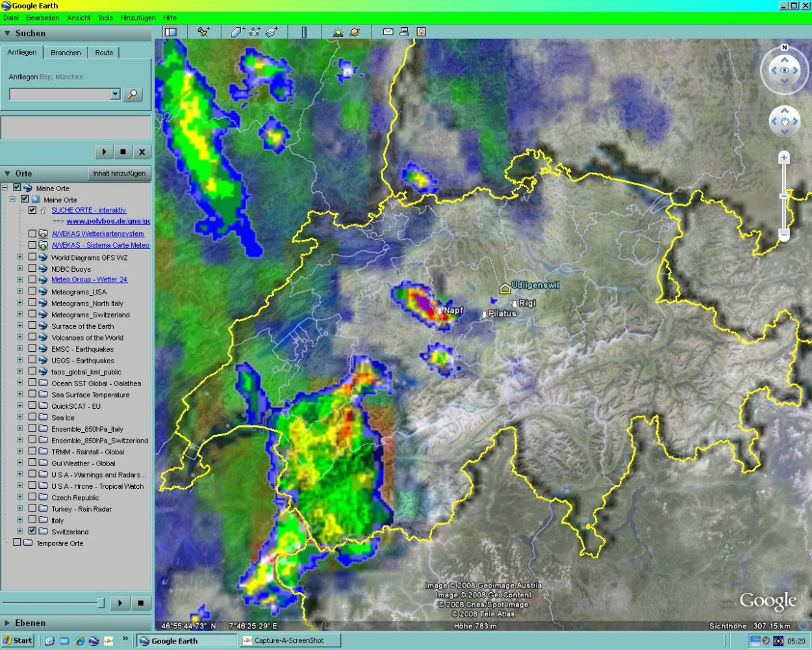Expand the Meteograms_USA tree node
This screenshot has height=650, width=812.
19,291
